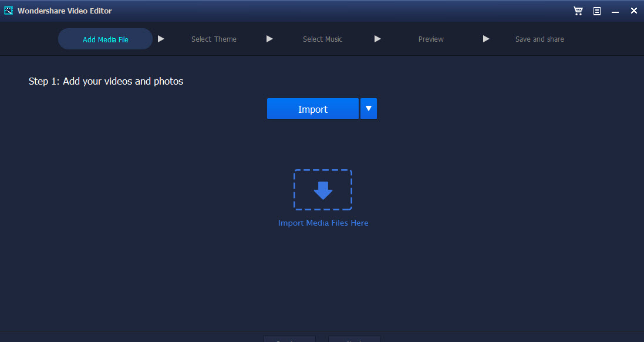Open the register menu icon in title bar
This screenshot has height=342, width=644.
pyautogui.click(x=597, y=11)
